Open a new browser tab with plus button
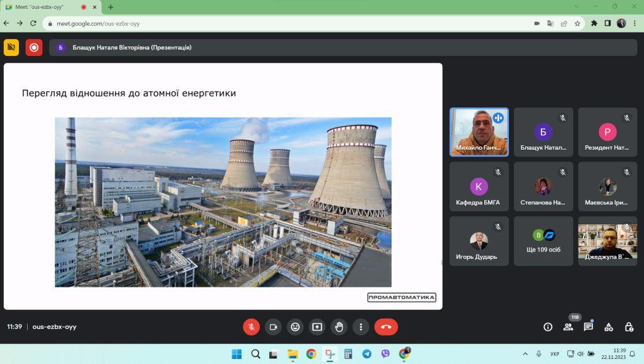Screen dimensions: 644x364 pyautogui.click(x=111, y=7)
